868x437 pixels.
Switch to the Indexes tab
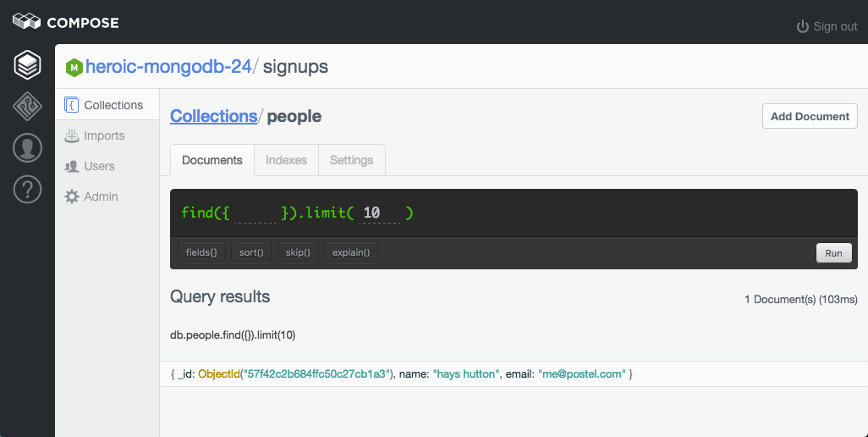285,160
